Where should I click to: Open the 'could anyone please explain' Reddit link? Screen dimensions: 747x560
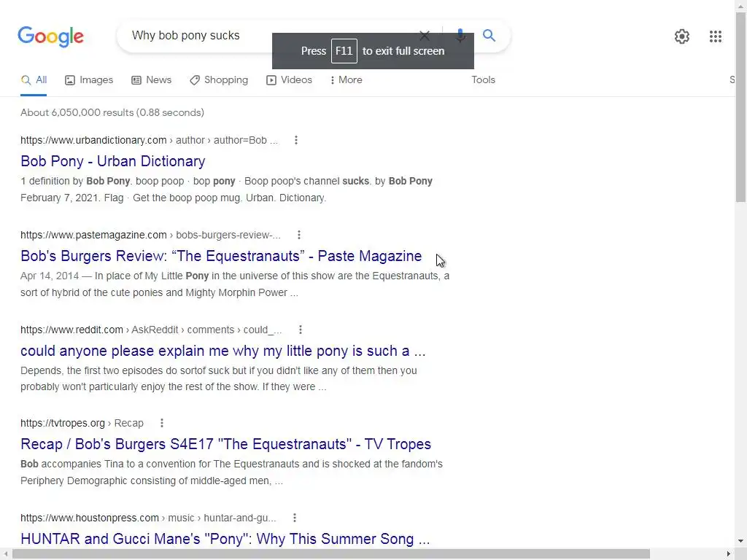click(223, 351)
